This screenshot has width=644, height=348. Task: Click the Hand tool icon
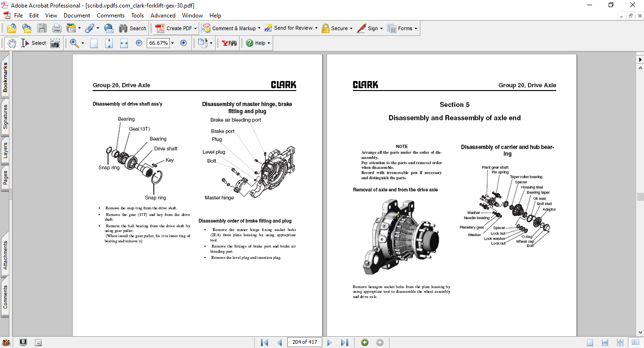click(11, 43)
